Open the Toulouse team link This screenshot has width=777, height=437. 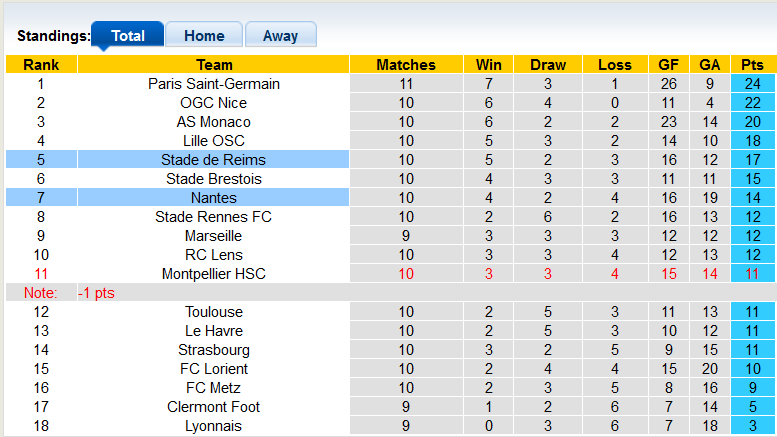pos(213,312)
